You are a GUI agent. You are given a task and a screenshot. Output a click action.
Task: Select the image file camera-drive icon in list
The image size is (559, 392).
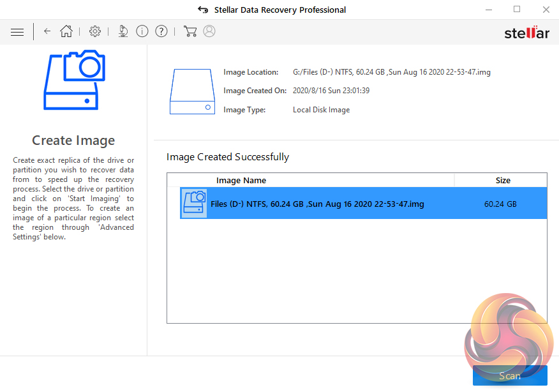tap(194, 203)
